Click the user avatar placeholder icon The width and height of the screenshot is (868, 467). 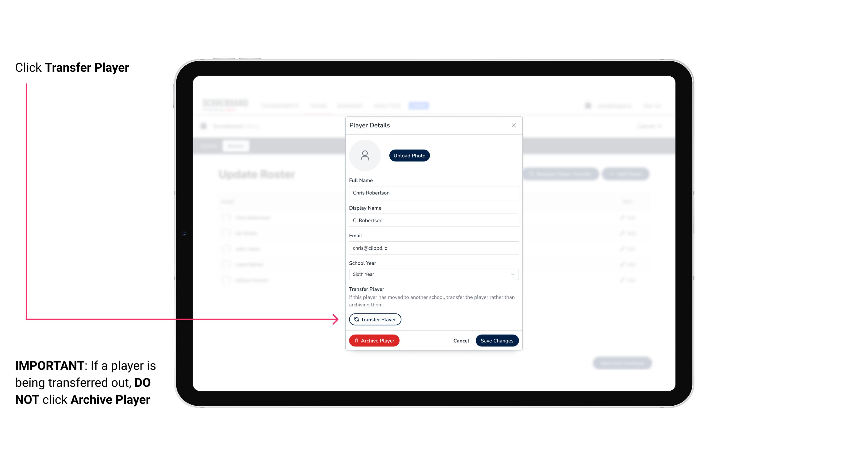[365, 155]
